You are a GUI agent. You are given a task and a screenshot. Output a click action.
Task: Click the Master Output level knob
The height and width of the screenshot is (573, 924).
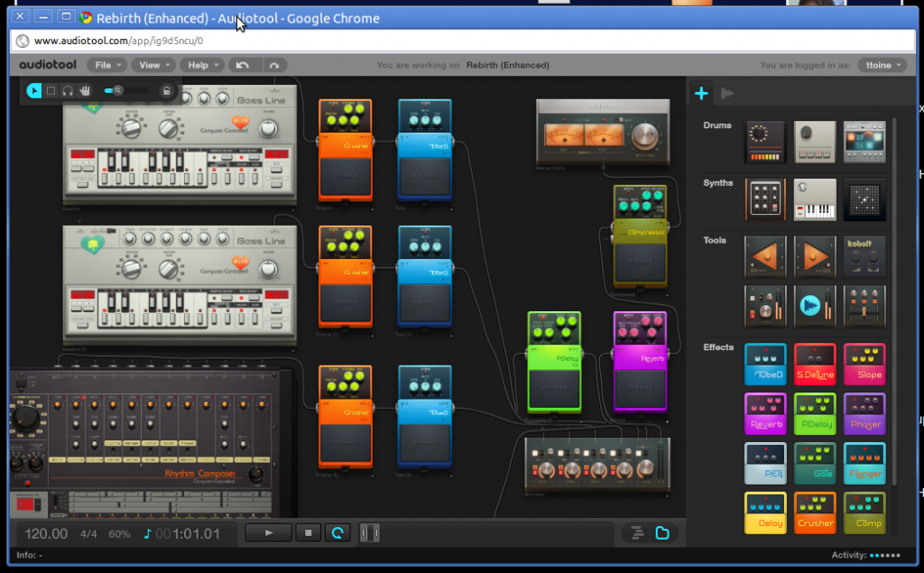(x=644, y=135)
